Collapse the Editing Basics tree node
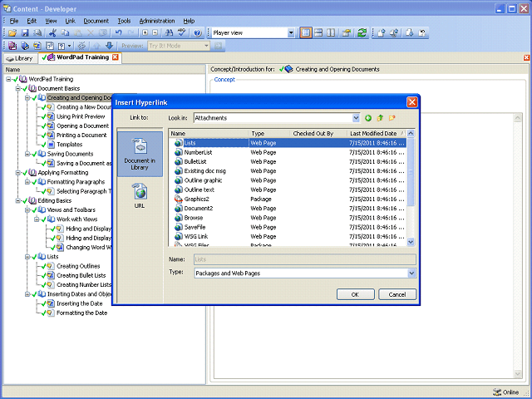This screenshot has width=532, height=399. tap(18, 201)
